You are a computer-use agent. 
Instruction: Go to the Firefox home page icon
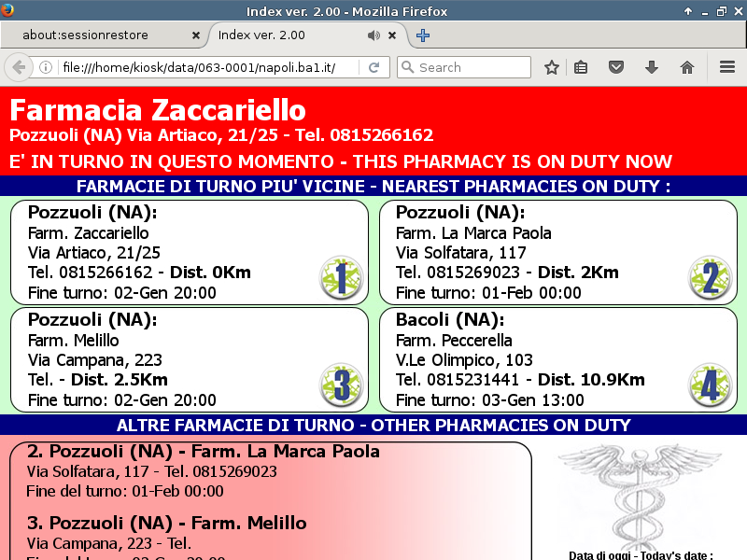click(x=687, y=67)
